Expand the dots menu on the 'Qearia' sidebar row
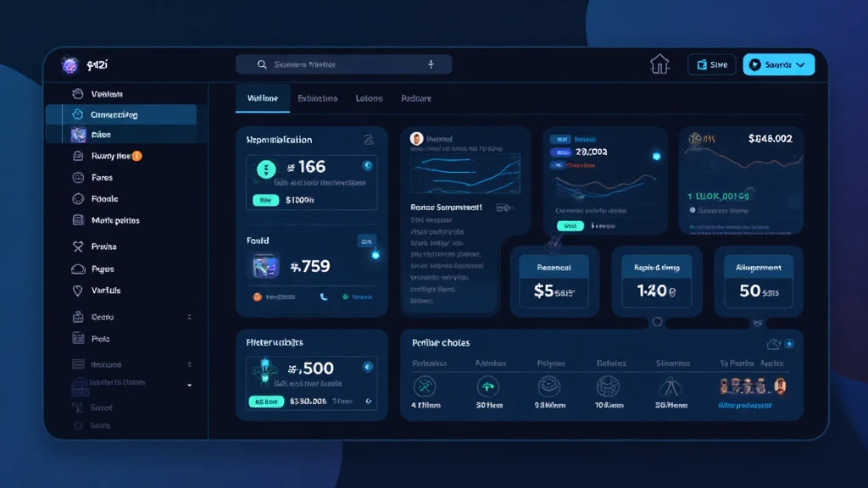The width and height of the screenshot is (868, 488). [189, 317]
